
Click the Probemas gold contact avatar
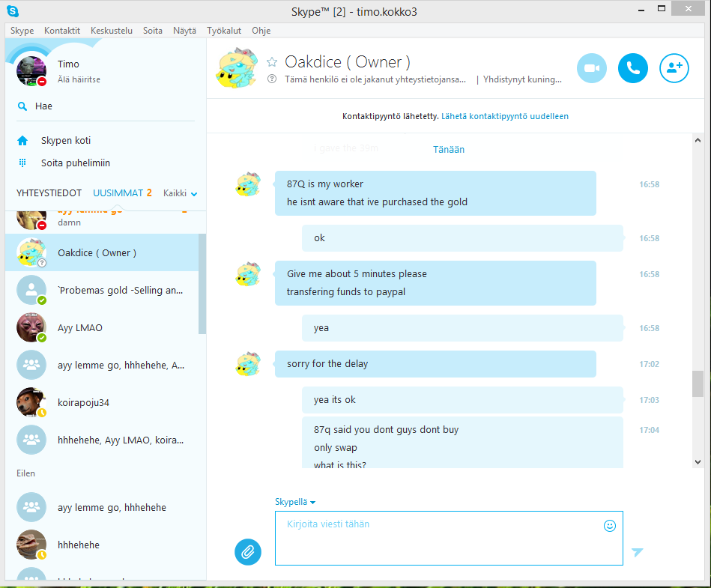click(31, 290)
